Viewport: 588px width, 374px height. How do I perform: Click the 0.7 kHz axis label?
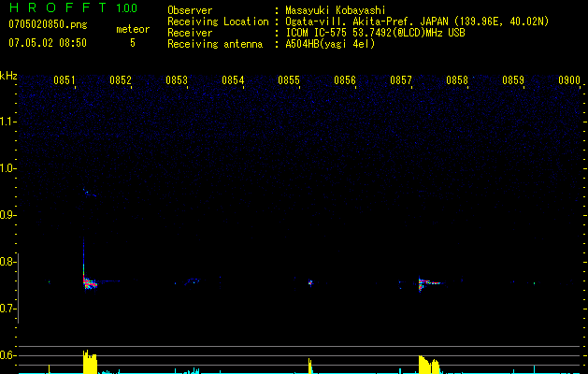7,309
